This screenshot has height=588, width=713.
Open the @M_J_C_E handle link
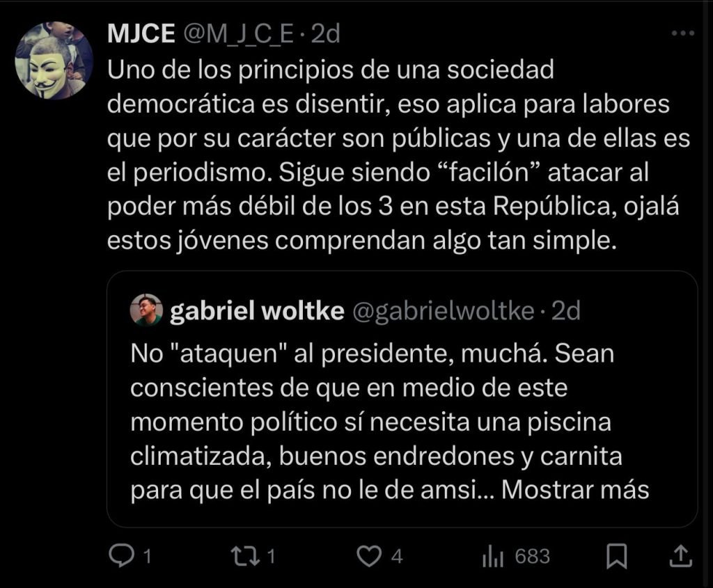click(x=238, y=34)
